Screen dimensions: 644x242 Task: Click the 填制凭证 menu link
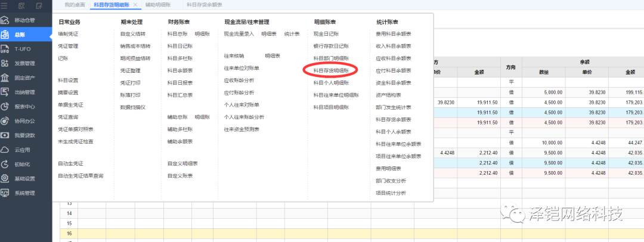[x=68, y=34]
